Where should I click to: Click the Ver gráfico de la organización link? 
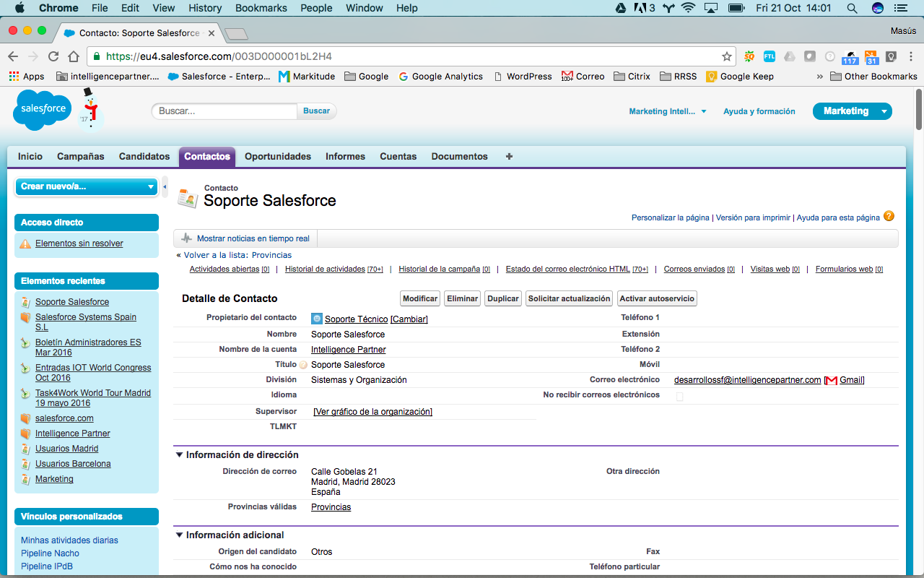click(372, 412)
